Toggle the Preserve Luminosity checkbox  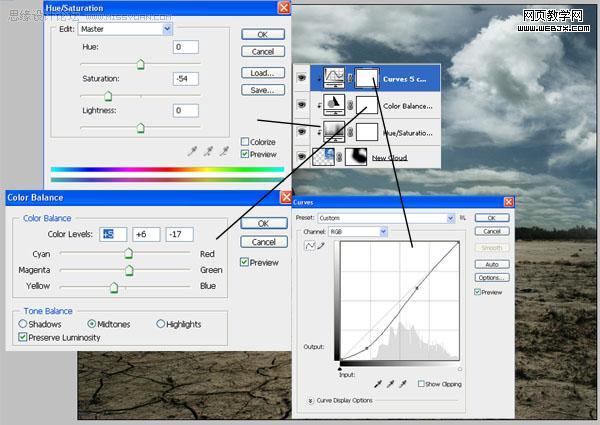23,337
